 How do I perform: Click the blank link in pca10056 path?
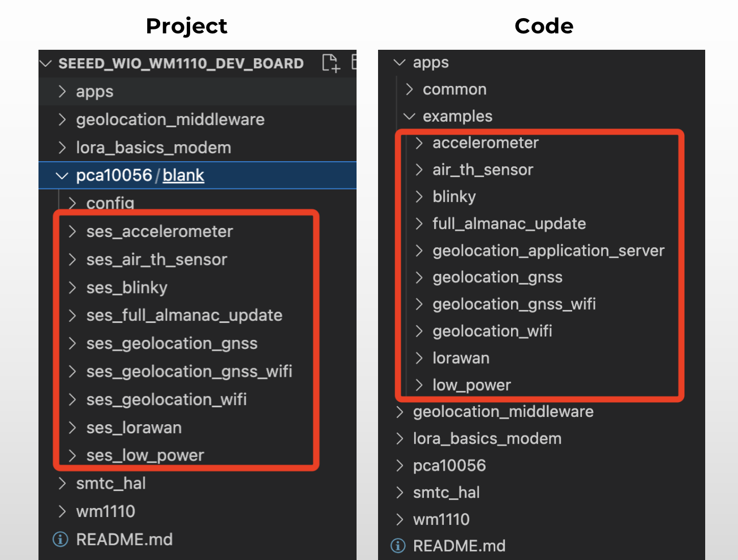183,175
